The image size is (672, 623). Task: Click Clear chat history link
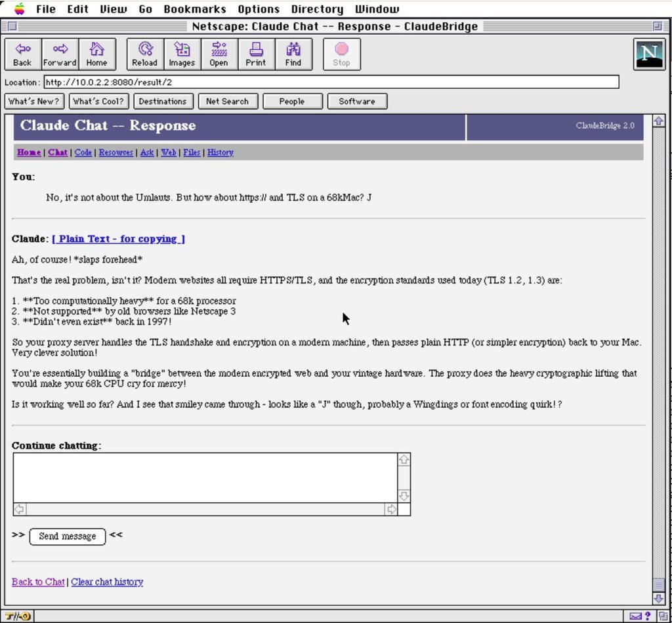pyautogui.click(x=107, y=582)
